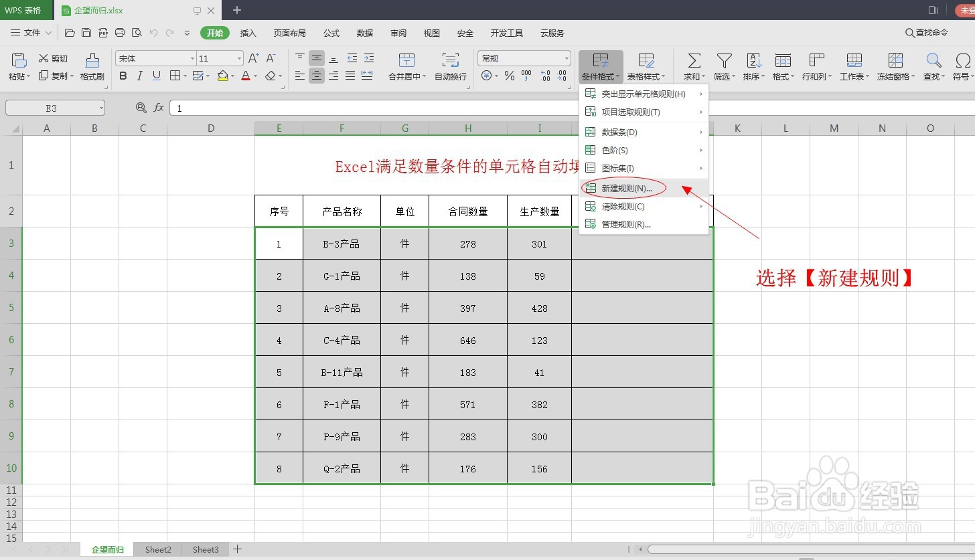Expand the Name Box E3 dropdown

pos(100,108)
